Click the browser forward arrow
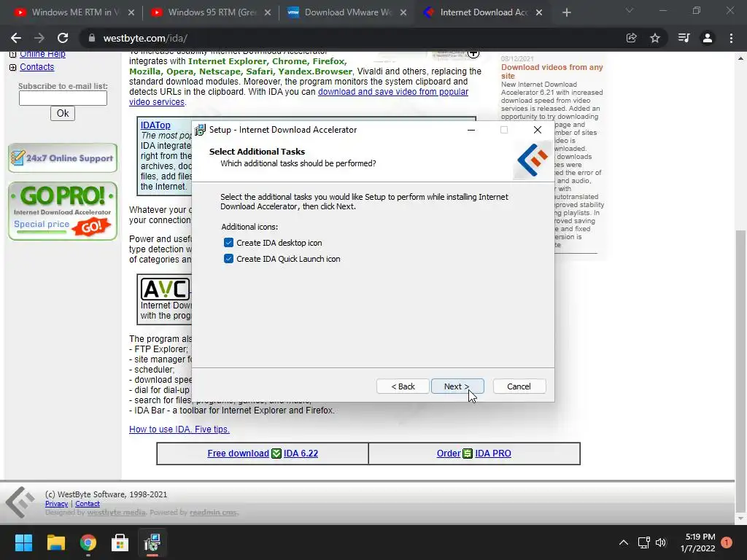Viewport: 747px width, 560px height. click(39, 38)
